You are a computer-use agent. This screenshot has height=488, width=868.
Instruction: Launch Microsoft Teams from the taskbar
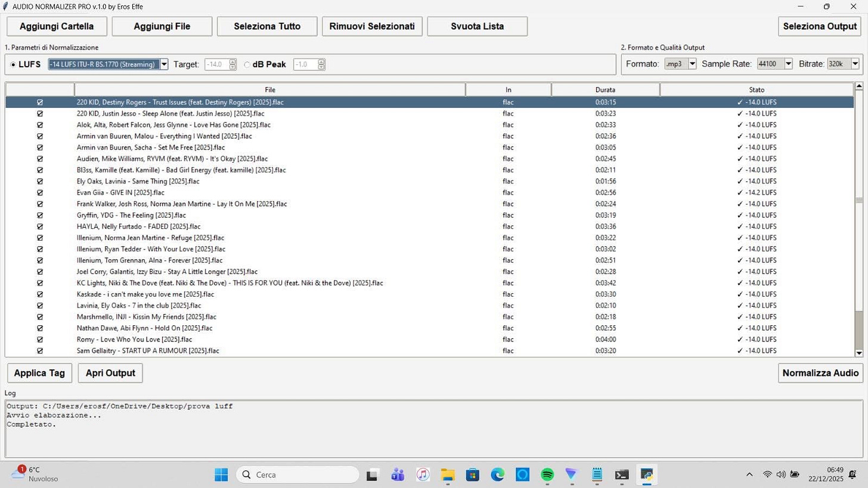pos(398,475)
